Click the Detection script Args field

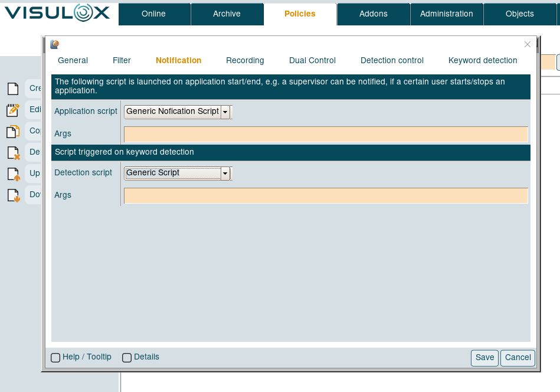click(x=325, y=196)
